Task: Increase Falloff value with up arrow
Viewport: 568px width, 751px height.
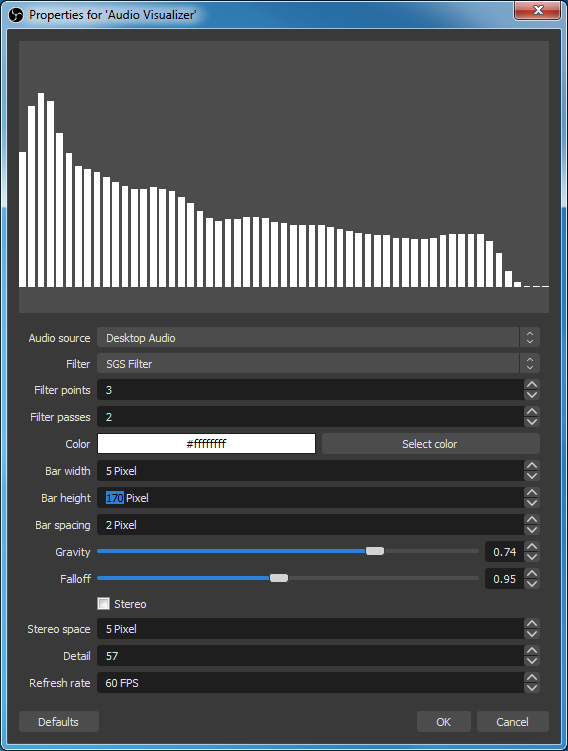Action: [x=532, y=573]
